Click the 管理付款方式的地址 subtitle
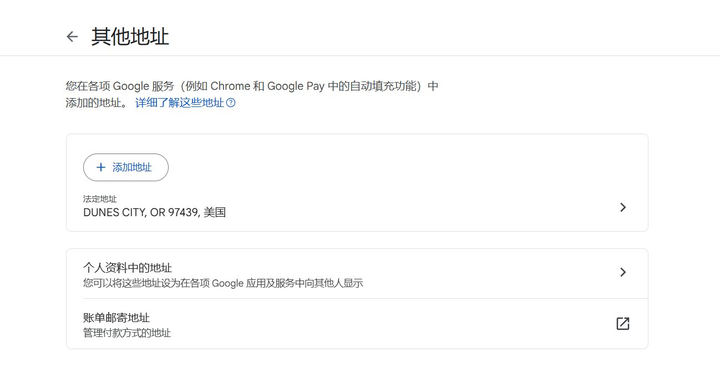This screenshot has width=720, height=378. pyautogui.click(x=127, y=333)
